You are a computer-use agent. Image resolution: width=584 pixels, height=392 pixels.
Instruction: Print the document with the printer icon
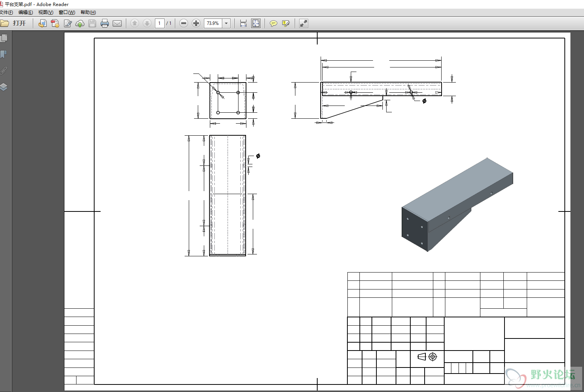105,23
